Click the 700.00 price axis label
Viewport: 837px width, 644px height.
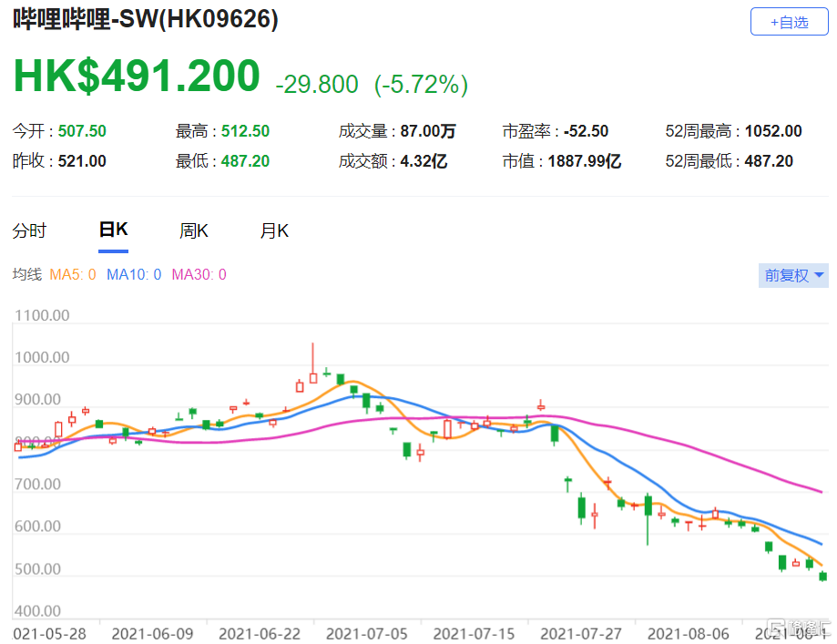tap(38, 484)
